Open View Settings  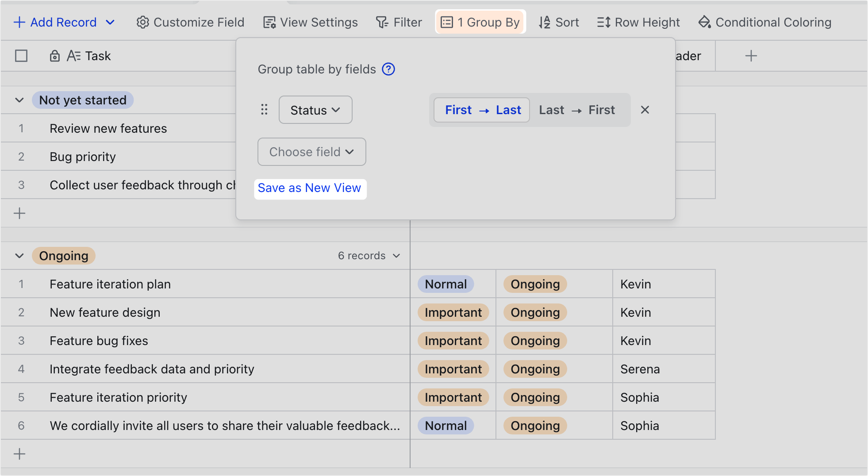point(310,22)
